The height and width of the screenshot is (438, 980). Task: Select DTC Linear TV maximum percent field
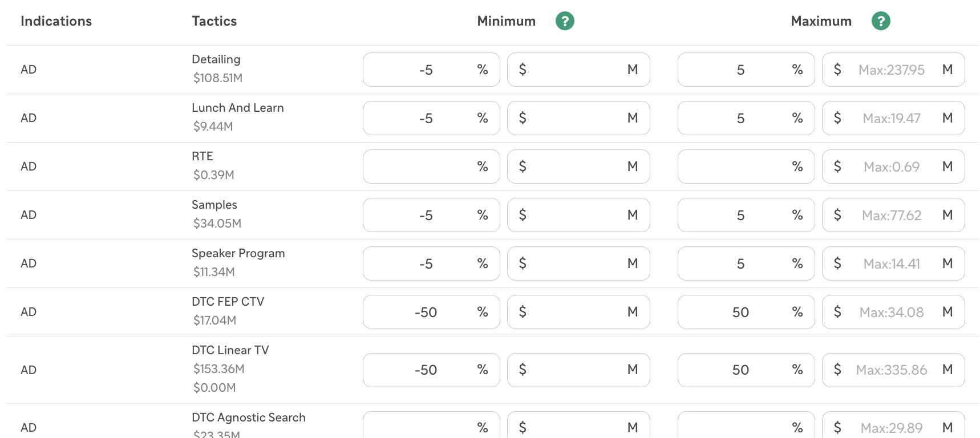[x=746, y=370]
